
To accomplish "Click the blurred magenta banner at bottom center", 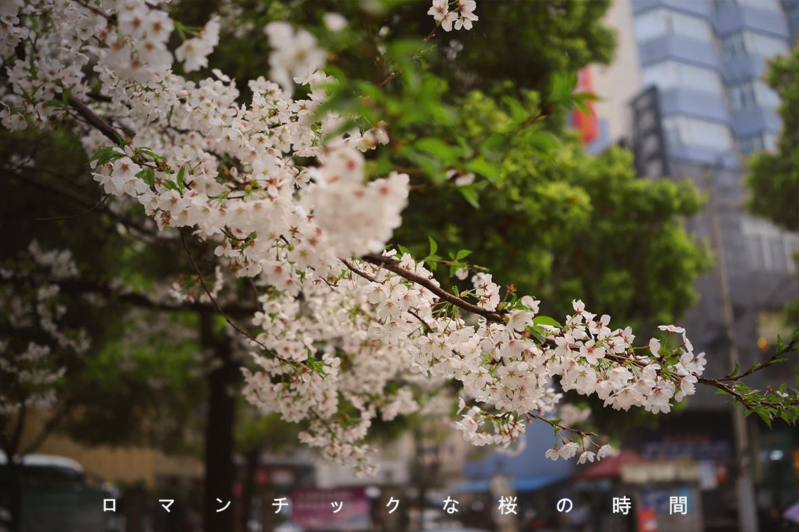I will tap(329, 508).
